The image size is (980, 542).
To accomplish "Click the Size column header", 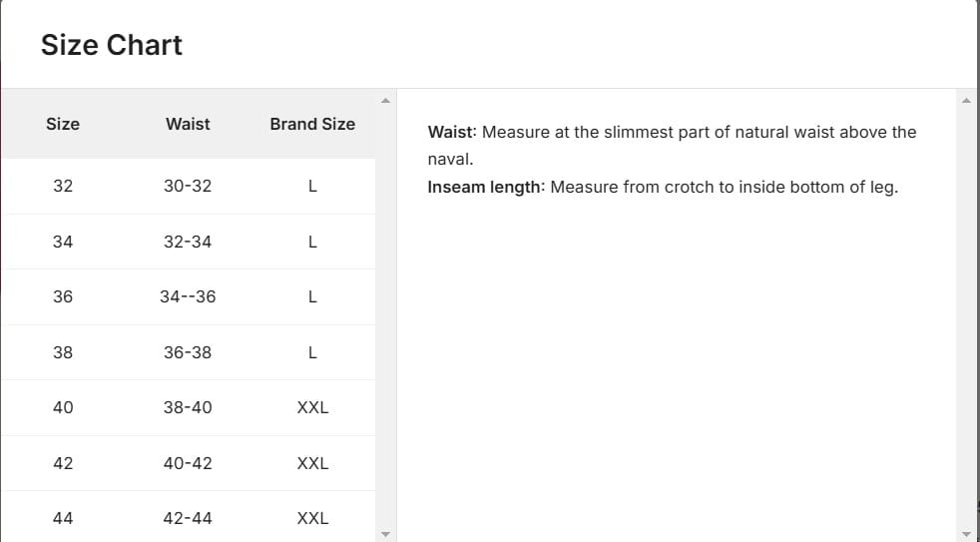I will [x=63, y=124].
